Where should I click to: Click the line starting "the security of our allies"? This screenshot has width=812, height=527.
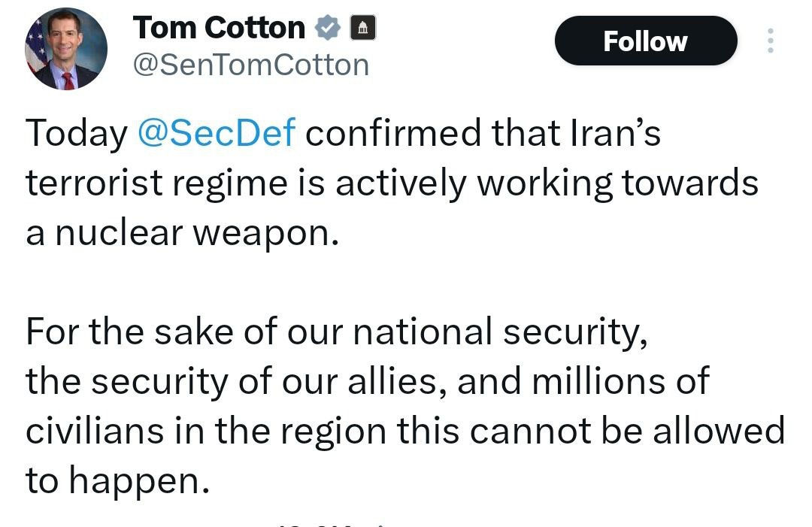367,381
